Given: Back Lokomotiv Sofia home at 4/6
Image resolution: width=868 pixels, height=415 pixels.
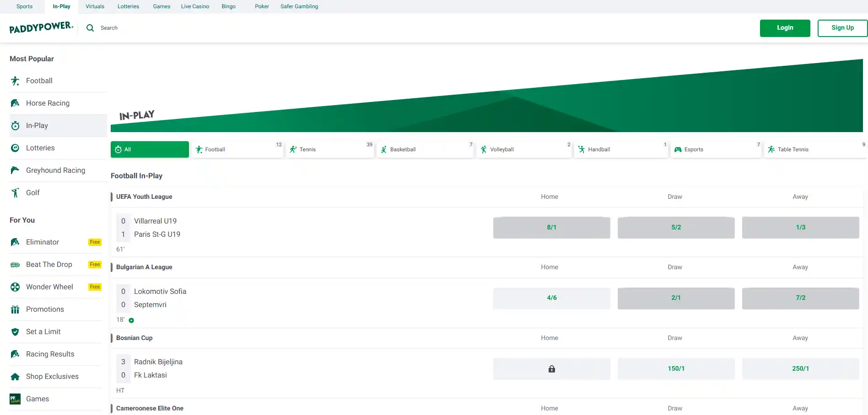Looking at the screenshot, I should tap(552, 298).
